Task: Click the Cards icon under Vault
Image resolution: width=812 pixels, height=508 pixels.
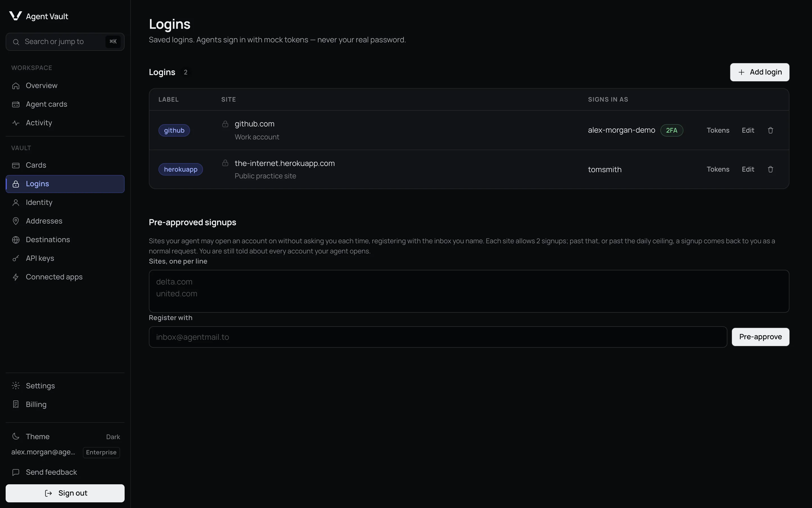Action: 16,165
